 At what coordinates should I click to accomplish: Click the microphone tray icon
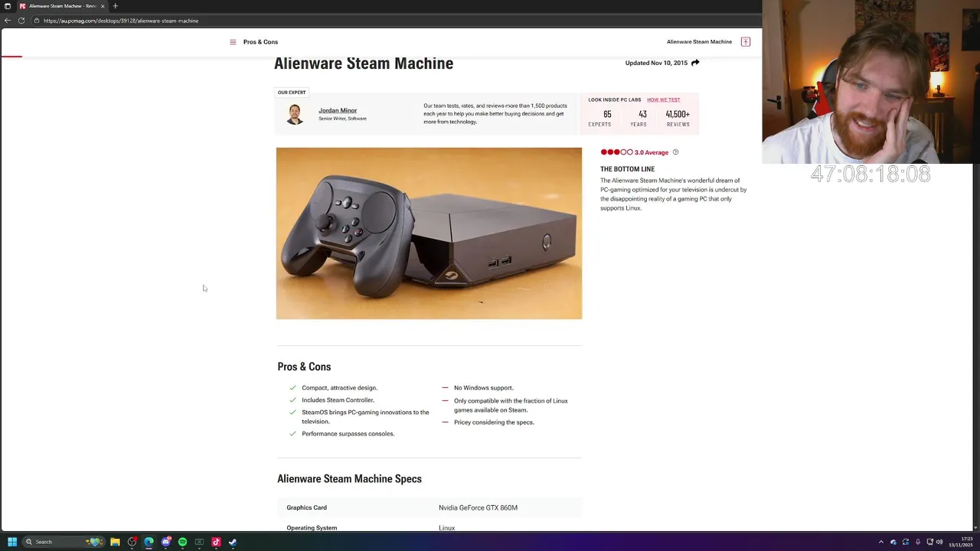point(917,542)
